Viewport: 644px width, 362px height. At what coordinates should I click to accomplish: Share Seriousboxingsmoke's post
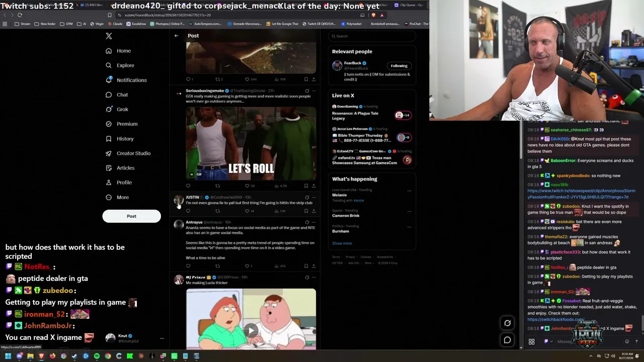[x=313, y=186]
